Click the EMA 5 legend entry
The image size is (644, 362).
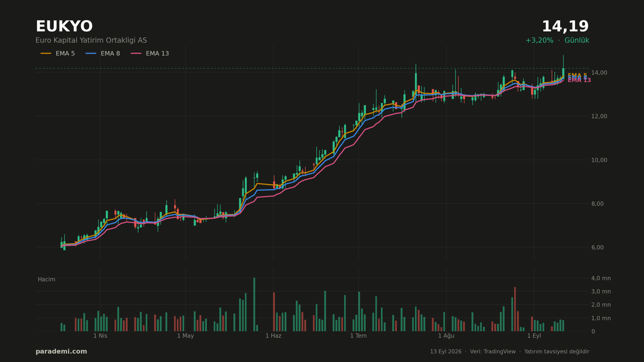[x=58, y=53]
